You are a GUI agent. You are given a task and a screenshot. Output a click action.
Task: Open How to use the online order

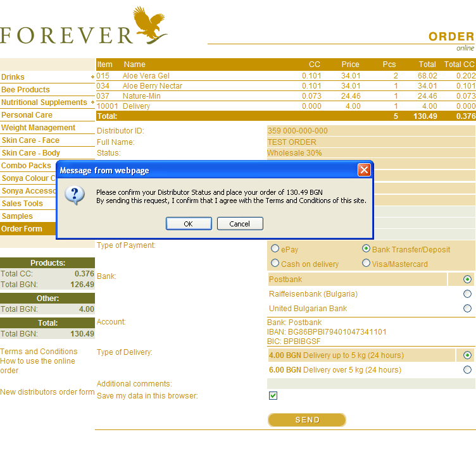[37, 366]
